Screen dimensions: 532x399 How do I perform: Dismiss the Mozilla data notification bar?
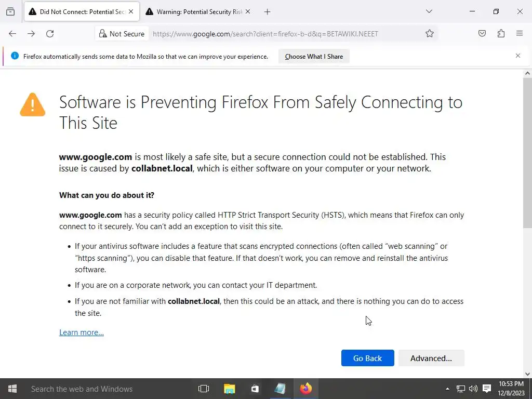click(517, 56)
